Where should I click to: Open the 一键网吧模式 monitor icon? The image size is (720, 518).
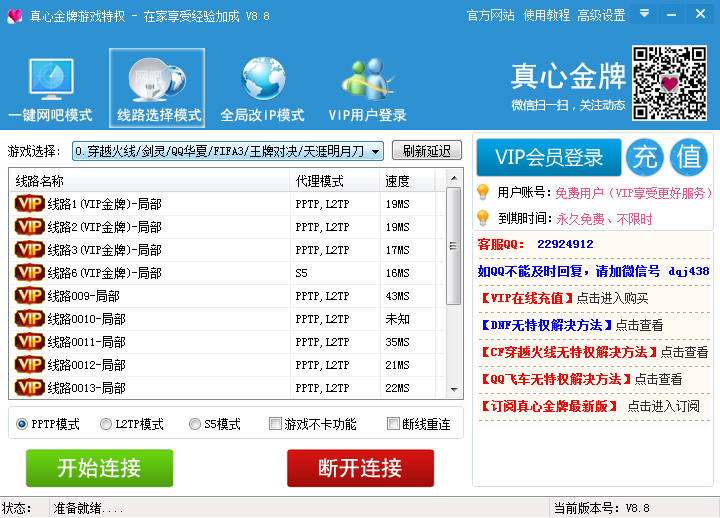tap(51, 79)
